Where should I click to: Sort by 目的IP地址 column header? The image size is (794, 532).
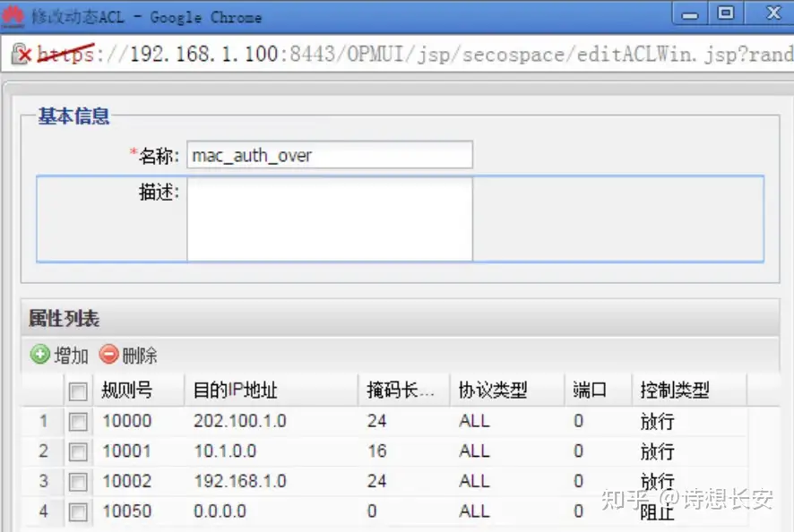(236, 390)
